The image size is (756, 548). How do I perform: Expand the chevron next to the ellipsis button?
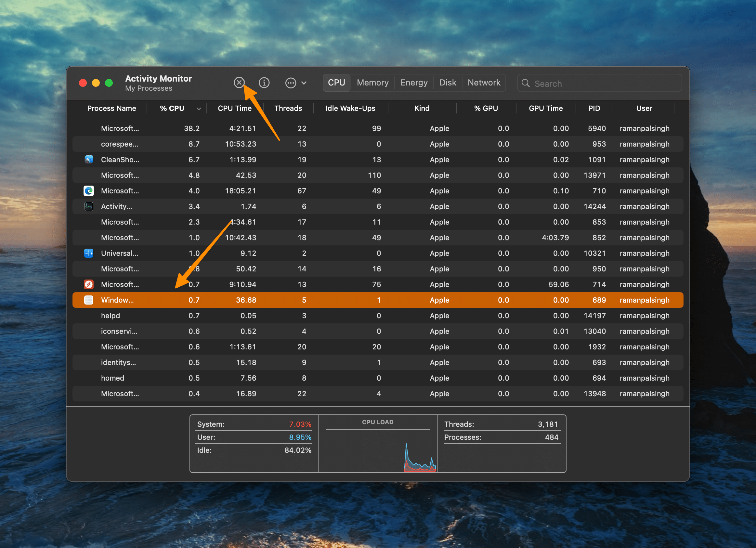click(x=304, y=83)
